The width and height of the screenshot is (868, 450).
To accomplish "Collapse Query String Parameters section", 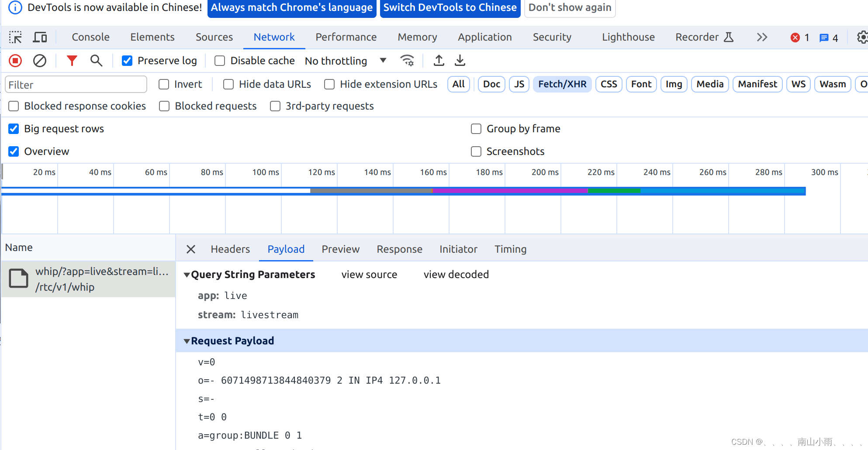I will (187, 275).
